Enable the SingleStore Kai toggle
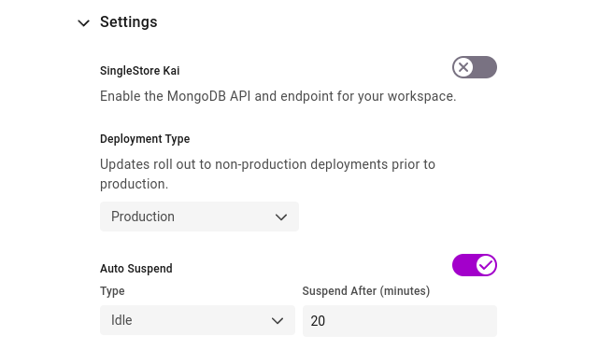 (x=475, y=67)
